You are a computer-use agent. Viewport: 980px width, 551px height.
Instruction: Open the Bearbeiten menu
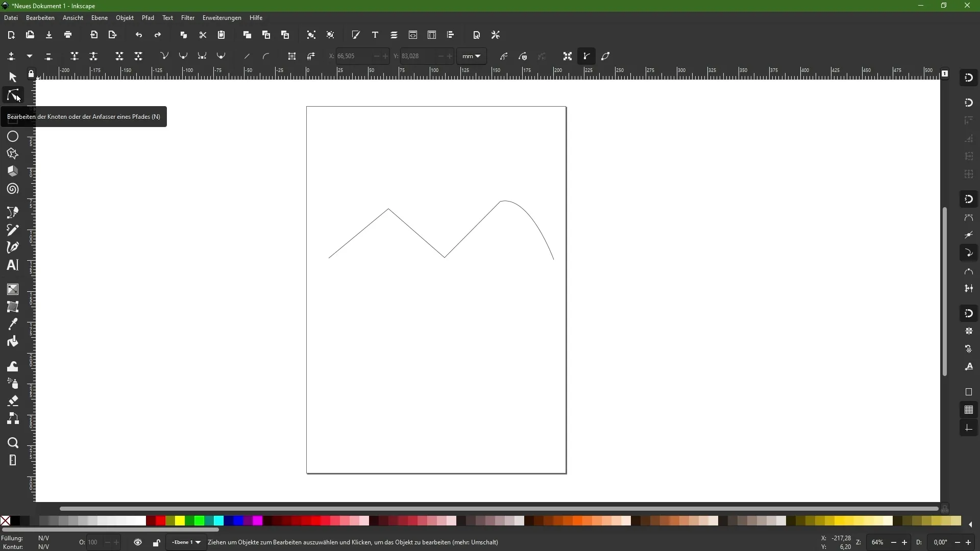40,18
